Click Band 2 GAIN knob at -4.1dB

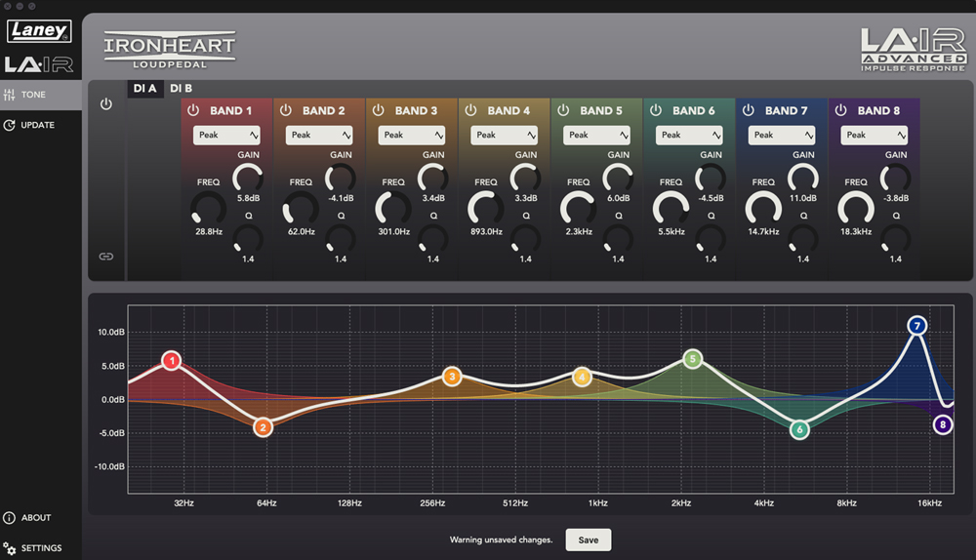341,179
